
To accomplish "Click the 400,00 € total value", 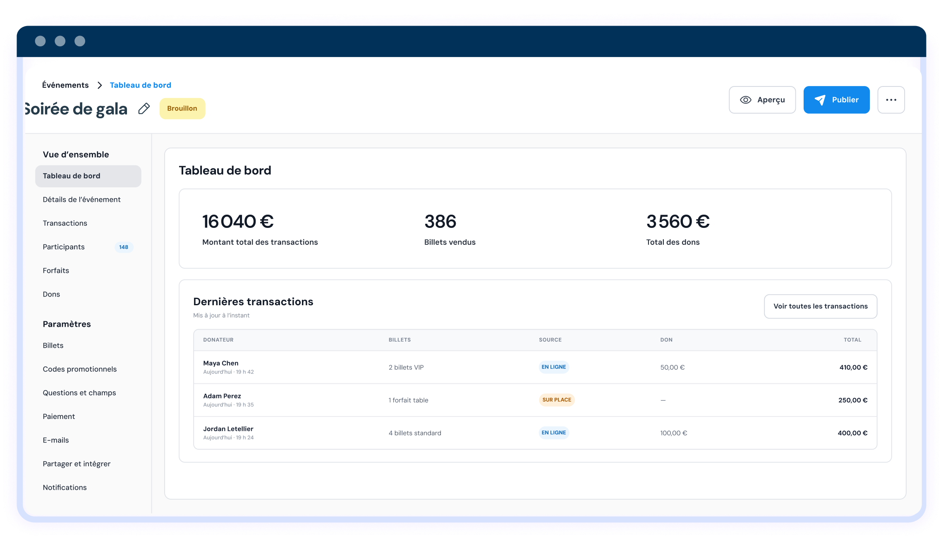I will [x=852, y=433].
